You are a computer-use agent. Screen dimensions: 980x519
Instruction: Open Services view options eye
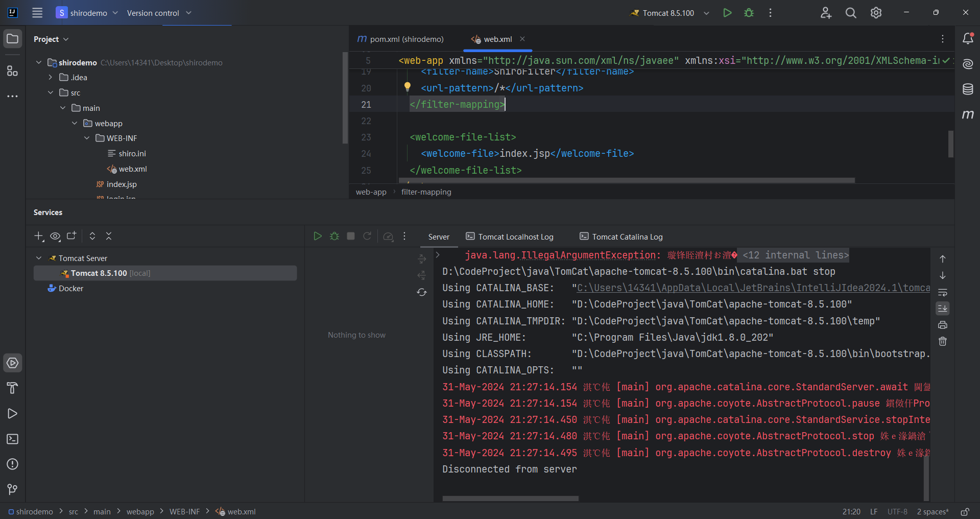pos(55,236)
